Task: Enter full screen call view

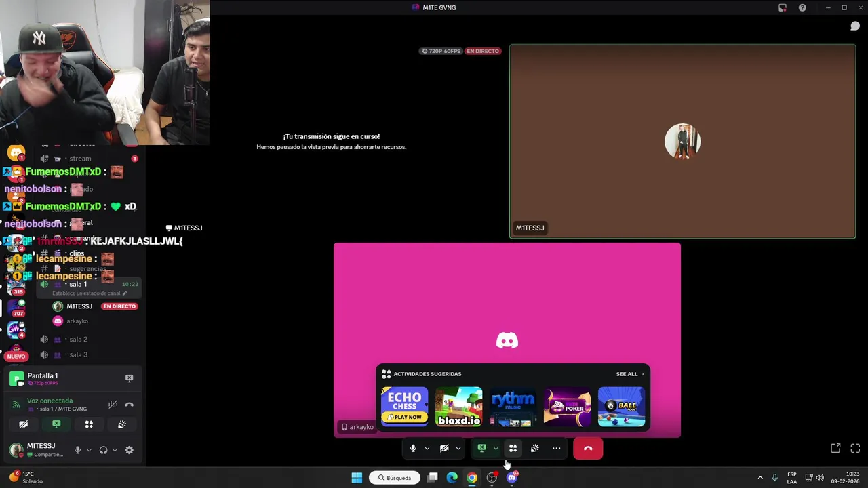Action: pos(855,448)
